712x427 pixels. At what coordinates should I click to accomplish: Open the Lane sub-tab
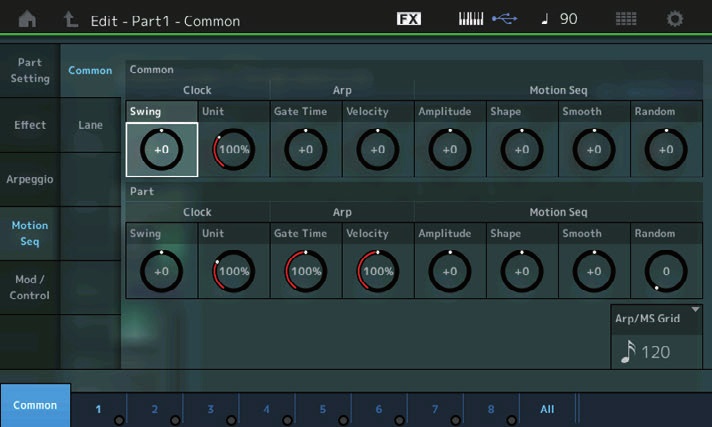click(90, 125)
